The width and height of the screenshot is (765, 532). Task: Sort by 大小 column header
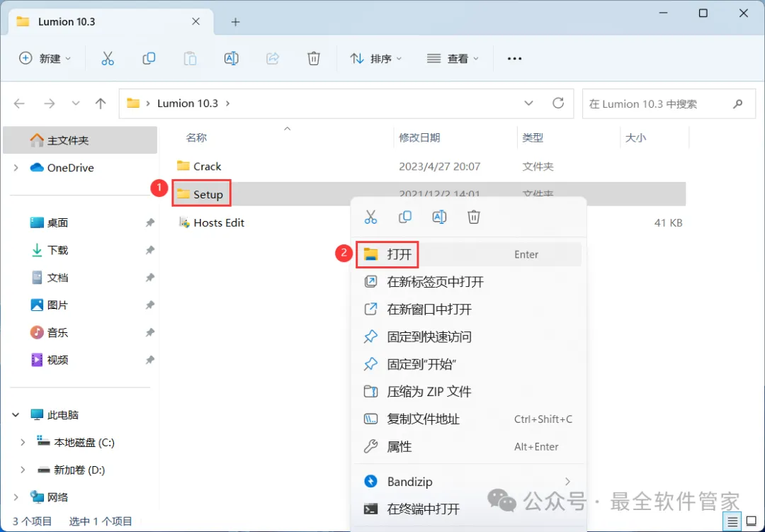(635, 137)
